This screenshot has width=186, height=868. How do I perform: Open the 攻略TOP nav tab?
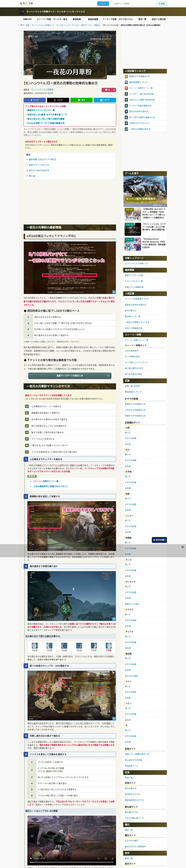click(x=27, y=19)
